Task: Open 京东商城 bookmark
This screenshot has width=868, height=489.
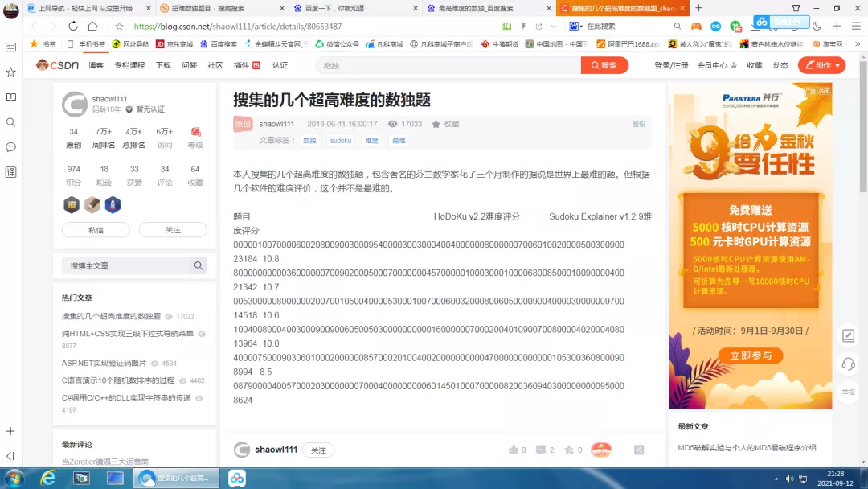Action: (174, 43)
